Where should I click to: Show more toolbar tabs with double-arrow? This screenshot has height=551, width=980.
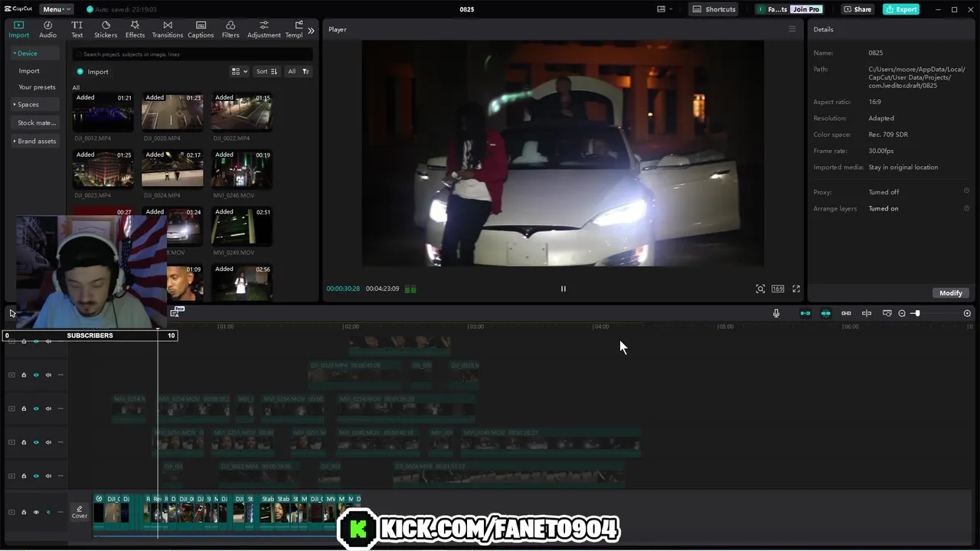point(311,31)
